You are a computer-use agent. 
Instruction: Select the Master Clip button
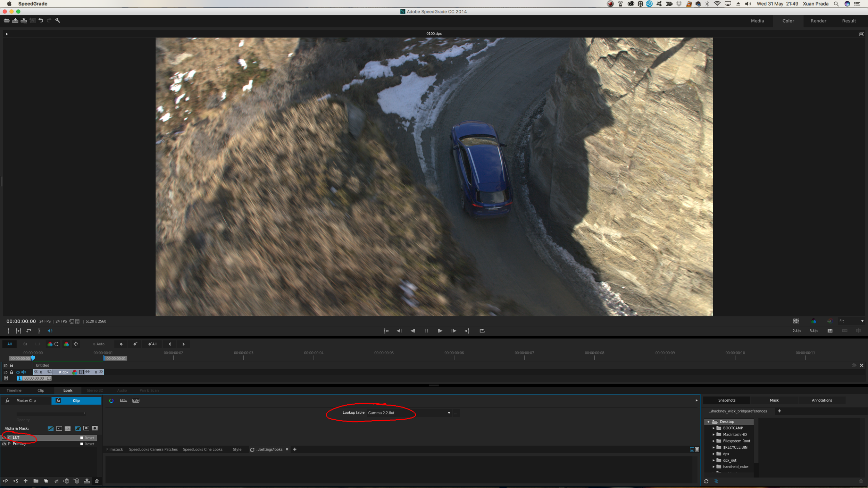click(26, 401)
